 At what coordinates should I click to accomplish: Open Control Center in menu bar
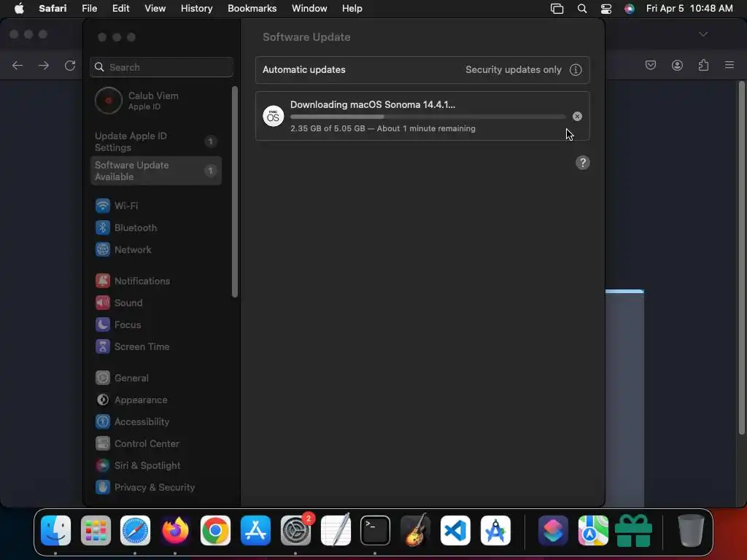coord(606,9)
